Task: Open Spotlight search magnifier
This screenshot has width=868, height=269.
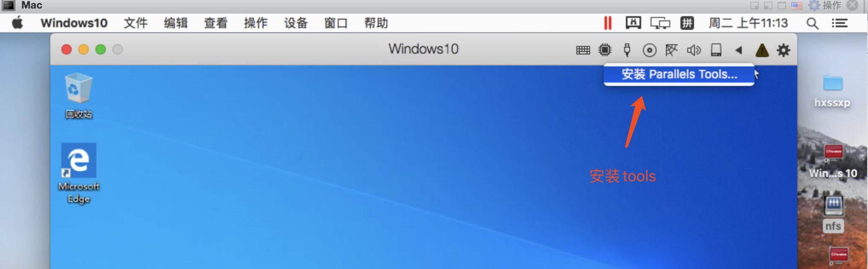Action: coord(813,23)
